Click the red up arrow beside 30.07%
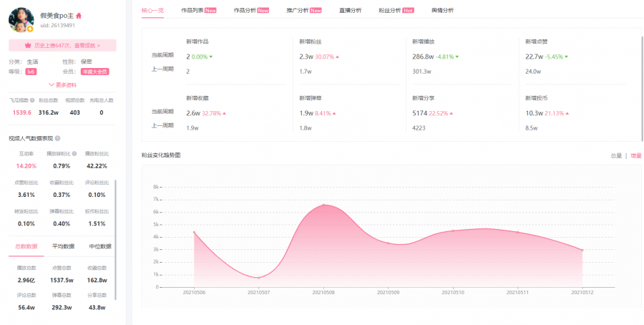This screenshot has width=644, height=325. [337, 57]
